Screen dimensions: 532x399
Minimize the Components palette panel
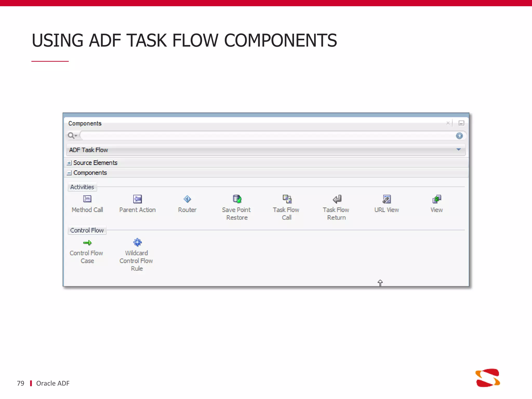click(x=461, y=123)
